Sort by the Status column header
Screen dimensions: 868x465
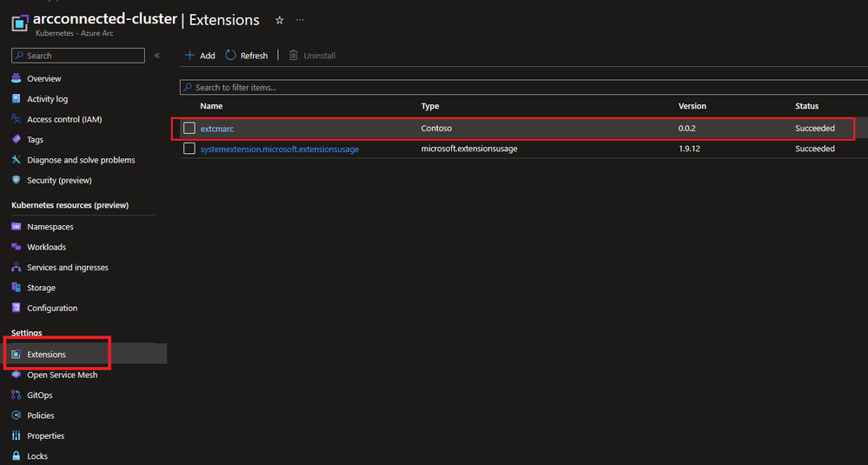tap(807, 106)
